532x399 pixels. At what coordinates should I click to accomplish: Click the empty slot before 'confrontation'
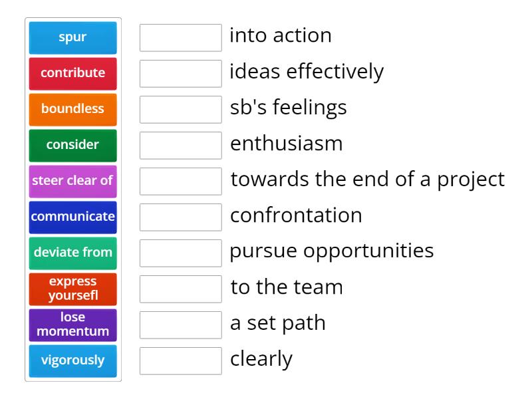pyautogui.click(x=180, y=217)
